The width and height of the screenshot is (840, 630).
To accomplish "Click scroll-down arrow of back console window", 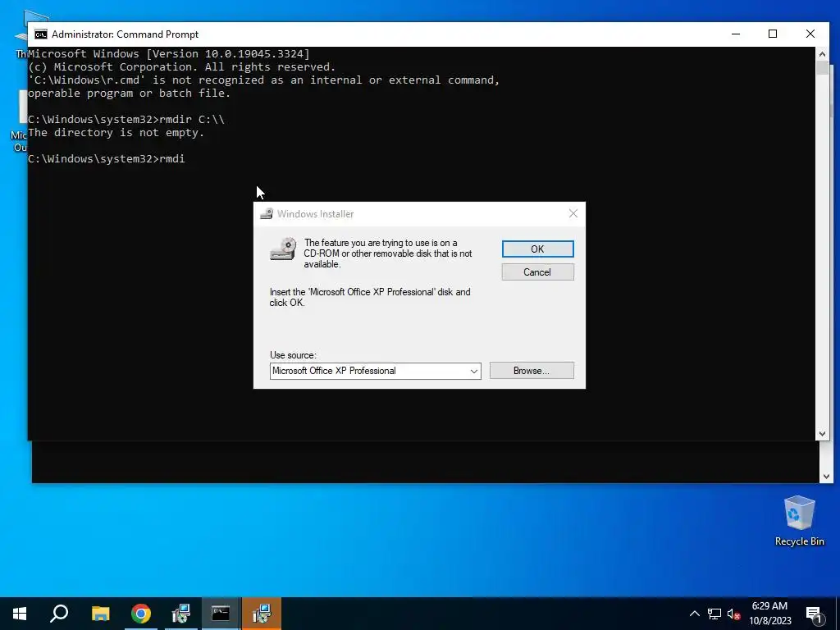I will [826, 477].
